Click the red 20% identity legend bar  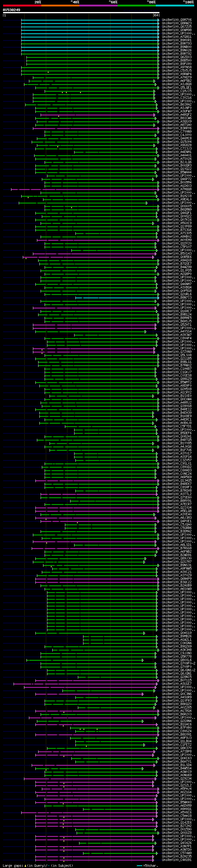click(x=22, y=6)
